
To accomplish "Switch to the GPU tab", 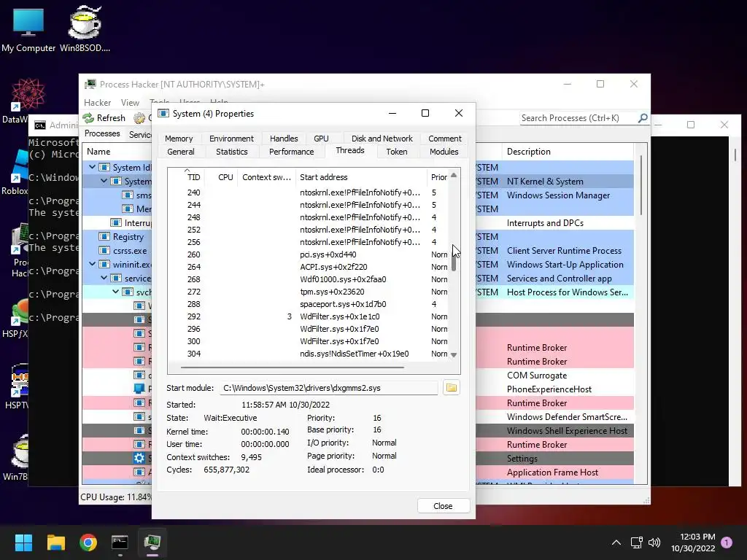I will point(321,139).
